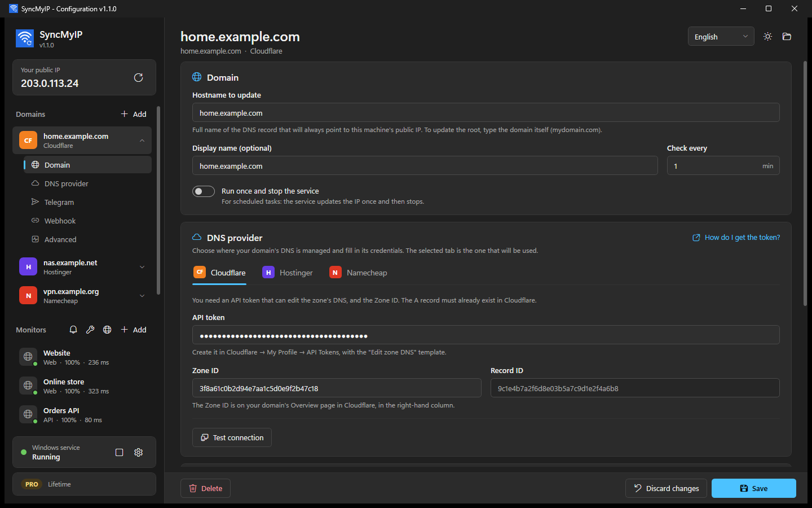This screenshot has height=508, width=812.
Task: Click the Monitors notification bell icon
Action: 73,330
